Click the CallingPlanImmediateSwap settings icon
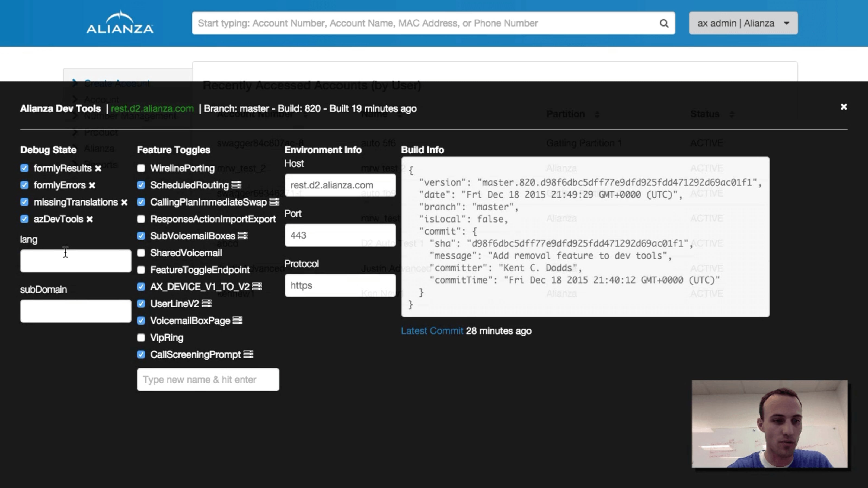 (275, 202)
